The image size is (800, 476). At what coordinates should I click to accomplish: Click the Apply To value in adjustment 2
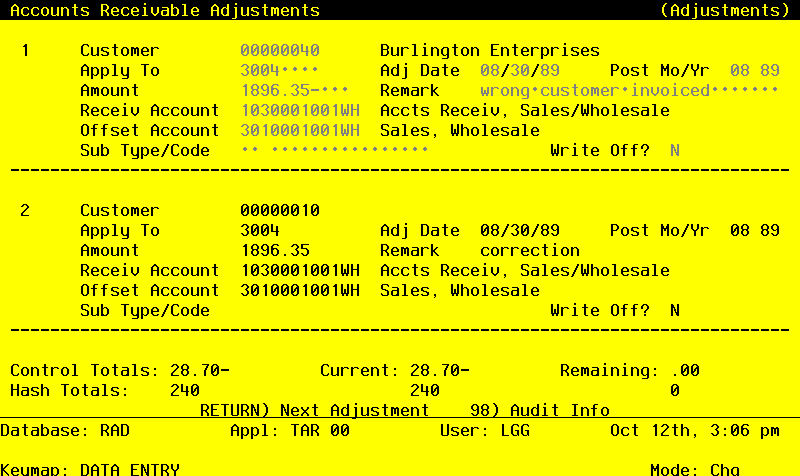click(260, 230)
